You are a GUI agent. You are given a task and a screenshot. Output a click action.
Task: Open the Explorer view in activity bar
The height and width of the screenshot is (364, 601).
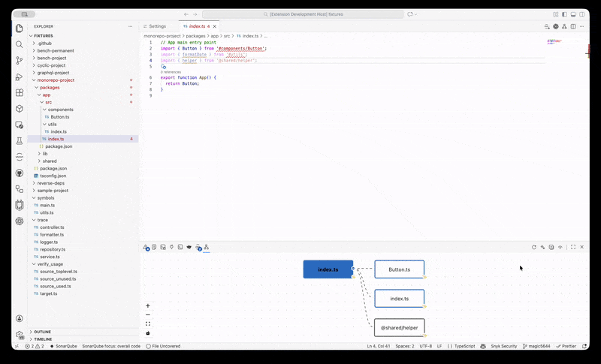[x=20, y=29]
